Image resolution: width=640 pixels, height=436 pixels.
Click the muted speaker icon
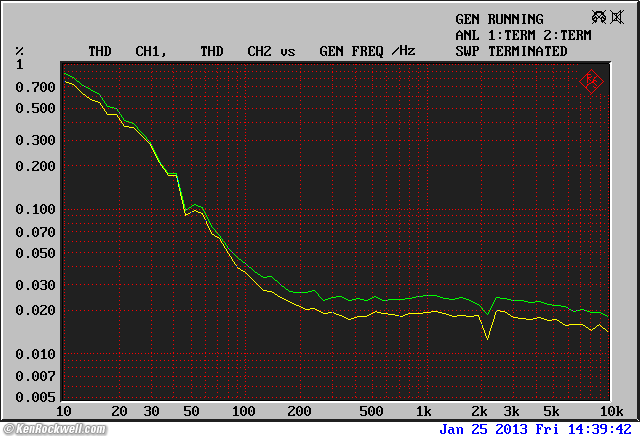617,17
